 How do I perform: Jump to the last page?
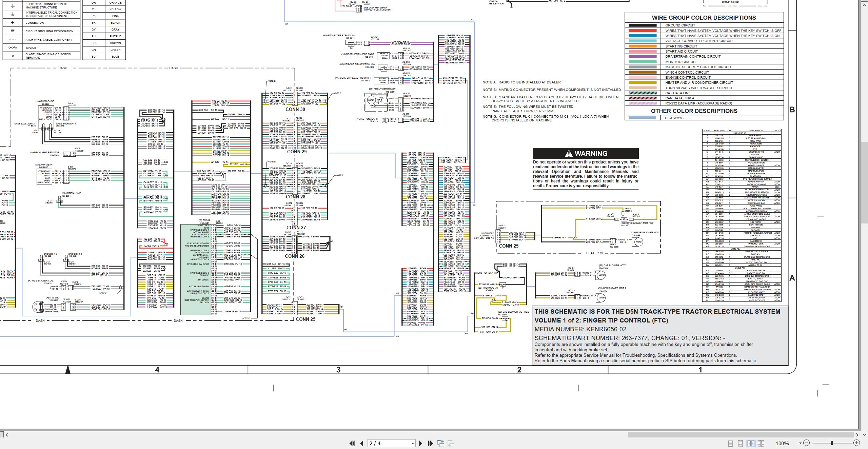click(x=431, y=443)
